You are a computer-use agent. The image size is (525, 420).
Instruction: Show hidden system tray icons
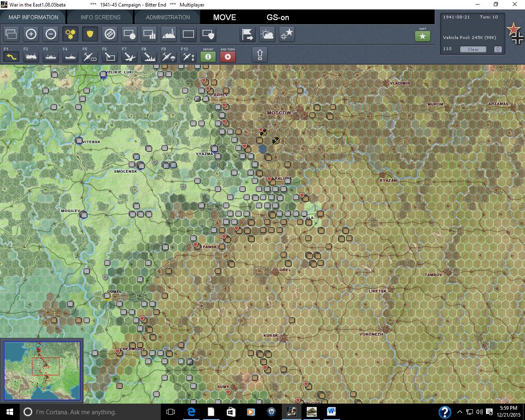click(460, 412)
